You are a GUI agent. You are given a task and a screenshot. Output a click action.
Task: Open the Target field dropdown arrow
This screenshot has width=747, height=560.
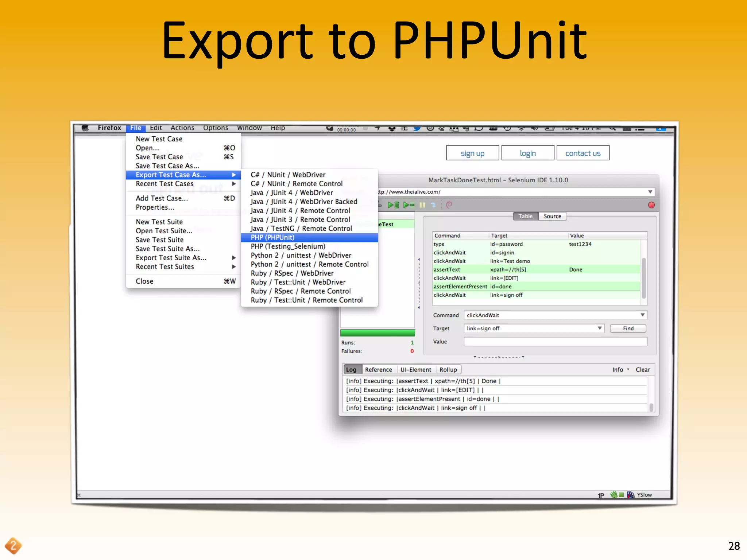[x=599, y=328]
